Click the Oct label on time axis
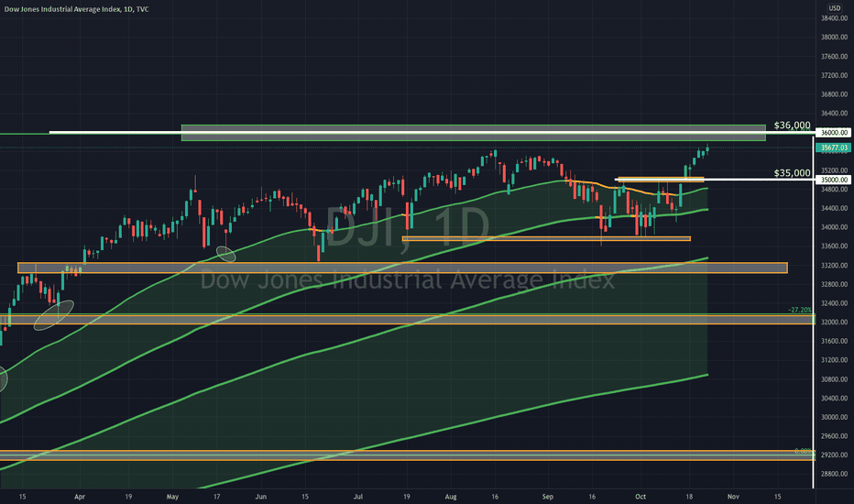Viewport: 854px width, 504px height. 640,497
